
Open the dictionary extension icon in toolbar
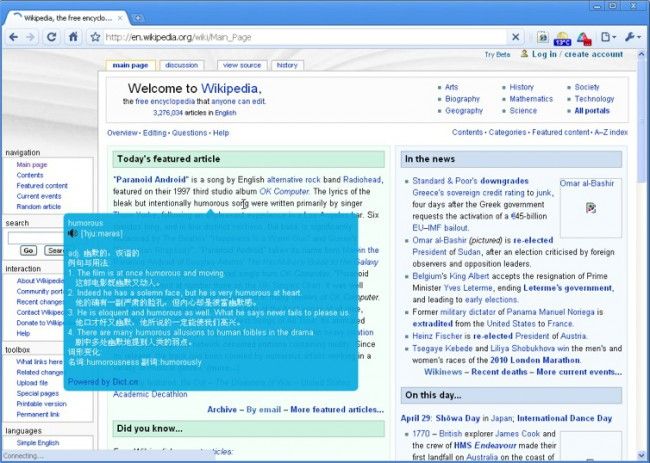point(542,37)
